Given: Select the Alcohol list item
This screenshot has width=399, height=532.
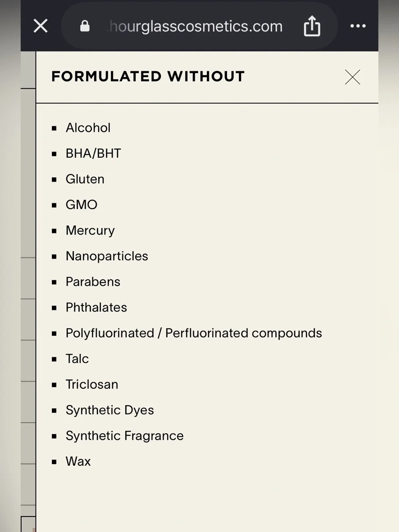Looking at the screenshot, I should pyautogui.click(x=88, y=128).
